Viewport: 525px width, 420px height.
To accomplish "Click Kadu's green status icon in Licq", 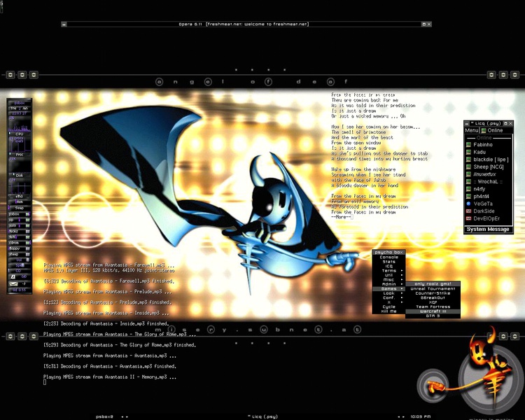I will point(469,152).
